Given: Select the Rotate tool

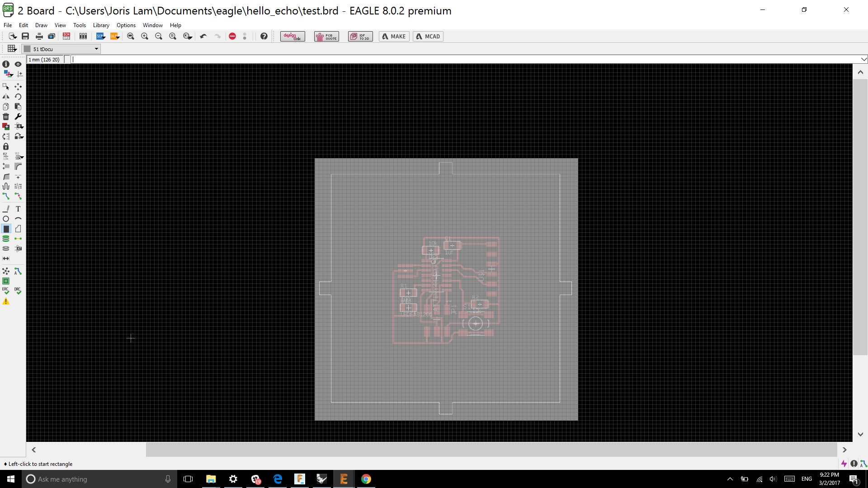Looking at the screenshot, I should pos(18,97).
